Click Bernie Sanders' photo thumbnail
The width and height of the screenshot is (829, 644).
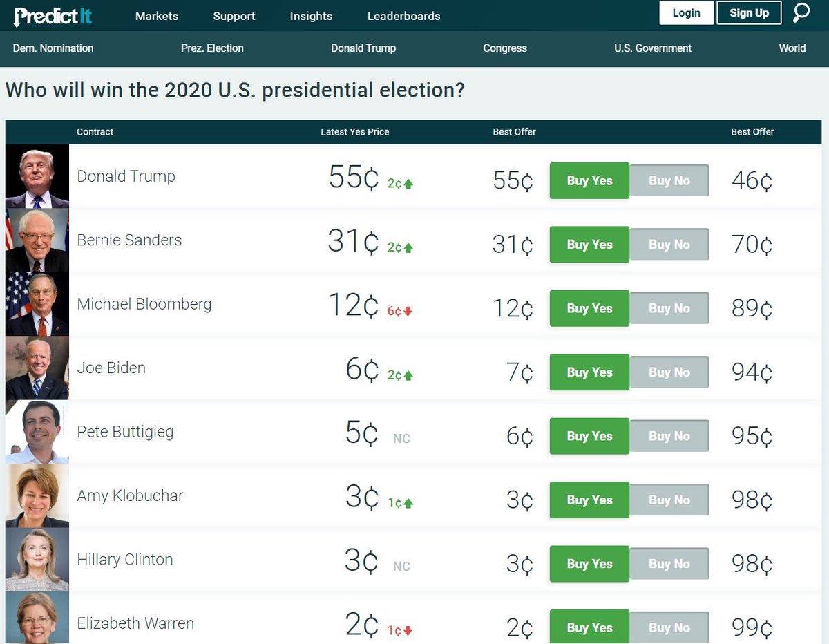[x=37, y=240]
